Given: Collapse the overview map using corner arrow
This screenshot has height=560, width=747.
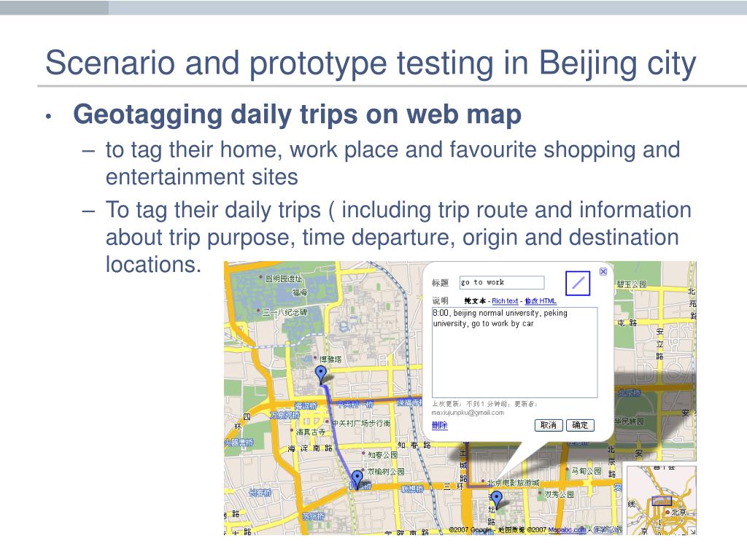Looking at the screenshot, I should tap(692, 532).
